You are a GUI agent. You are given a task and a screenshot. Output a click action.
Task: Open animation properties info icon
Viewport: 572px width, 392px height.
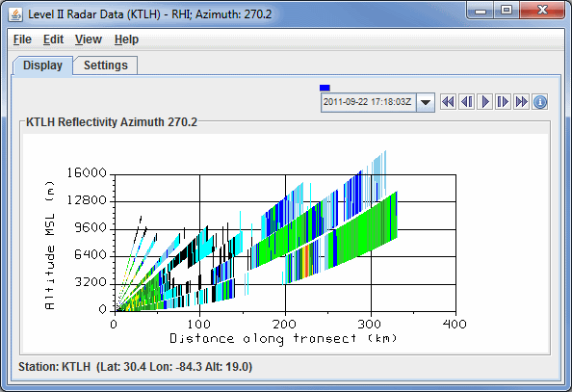(540, 102)
